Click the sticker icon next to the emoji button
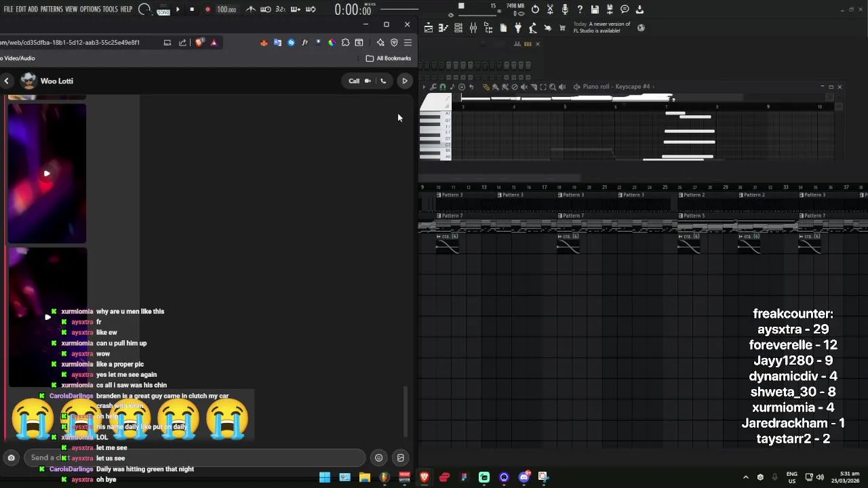Viewport: 868px width, 488px height. 401,457
